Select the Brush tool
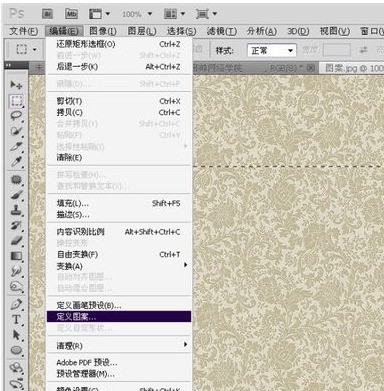Screen dimensions: 384x391 coord(16,195)
